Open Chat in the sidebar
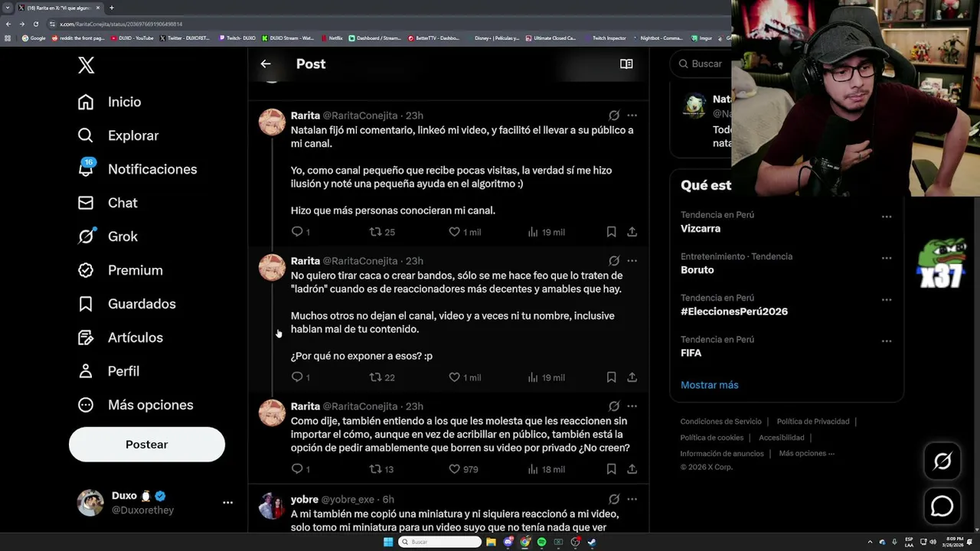The width and height of the screenshot is (980, 551). (107, 203)
